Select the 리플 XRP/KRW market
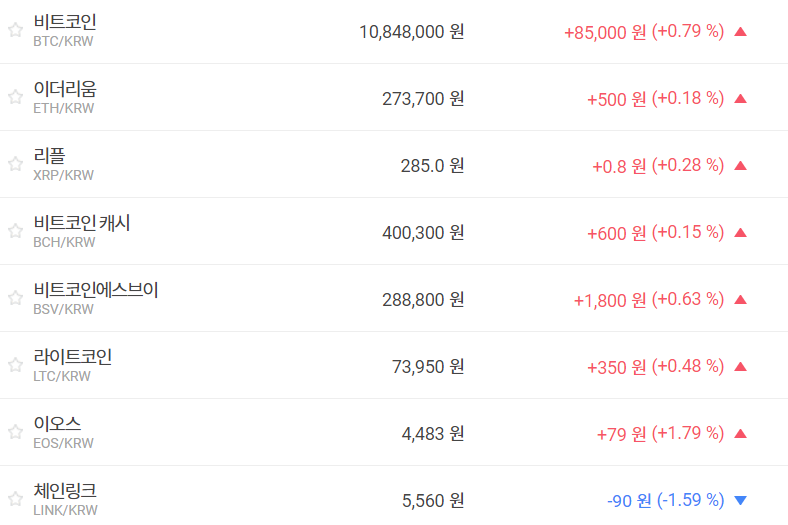The image size is (788, 525). coord(50,156)
